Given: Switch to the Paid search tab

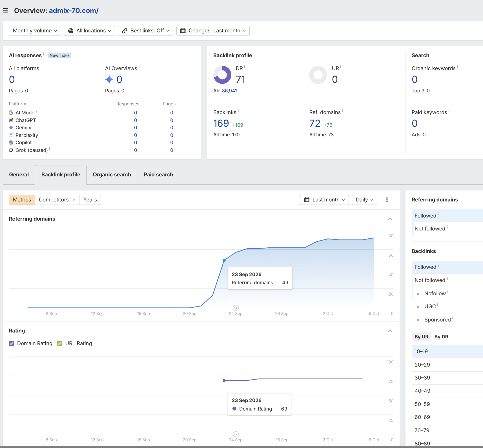Looking at the screenshot, I should tap(158, 175).
